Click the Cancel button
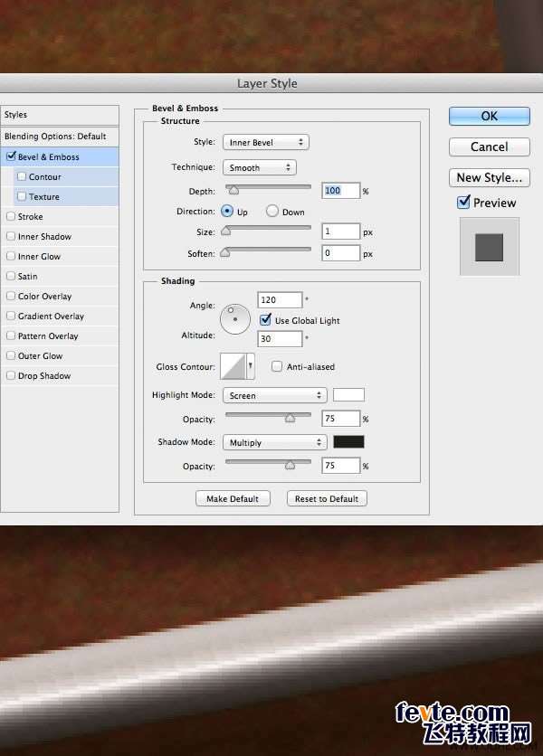Screen dimensions: 543x756 (x=490, y=146)
